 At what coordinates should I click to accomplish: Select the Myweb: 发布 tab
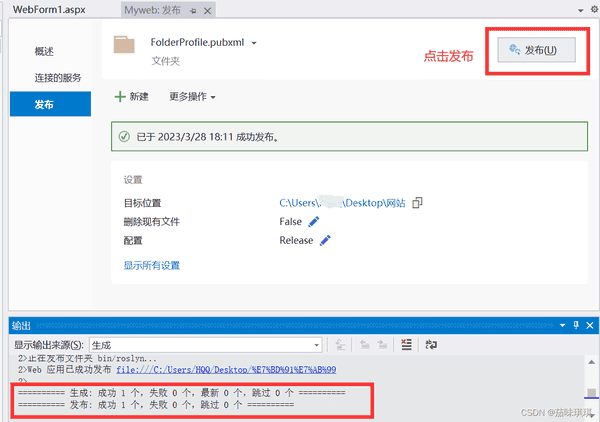click(152, 10)
